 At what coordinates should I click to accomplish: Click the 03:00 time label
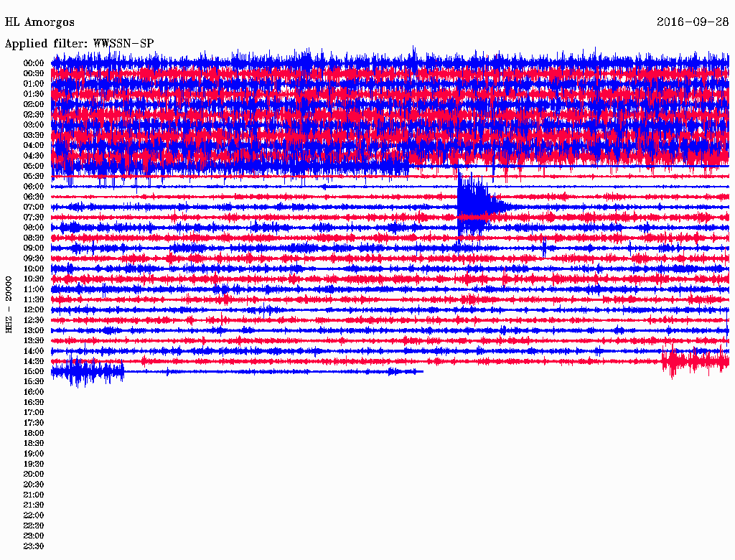pos(34,125)
